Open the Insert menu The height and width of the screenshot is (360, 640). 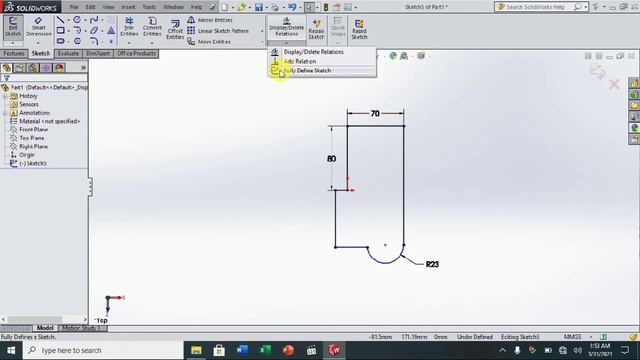coord(128,7)
